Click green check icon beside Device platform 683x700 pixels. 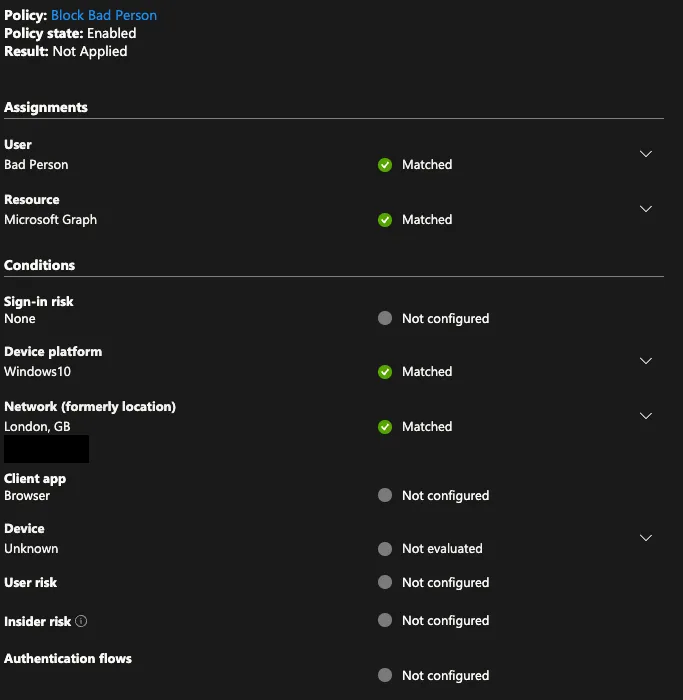385,372
